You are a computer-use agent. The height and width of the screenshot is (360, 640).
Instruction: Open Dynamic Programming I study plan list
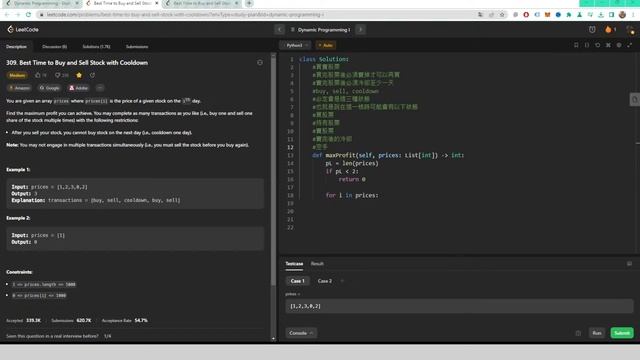[320, 29]
